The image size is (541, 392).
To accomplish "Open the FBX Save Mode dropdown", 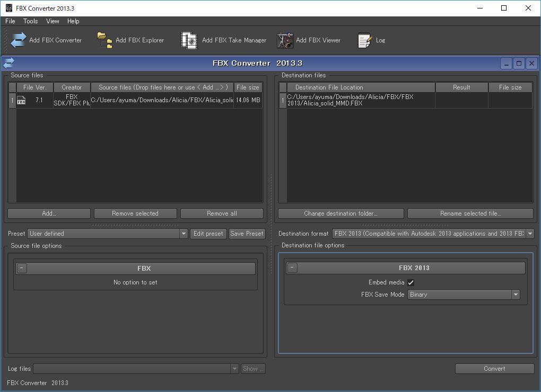I will pos(516,295).
